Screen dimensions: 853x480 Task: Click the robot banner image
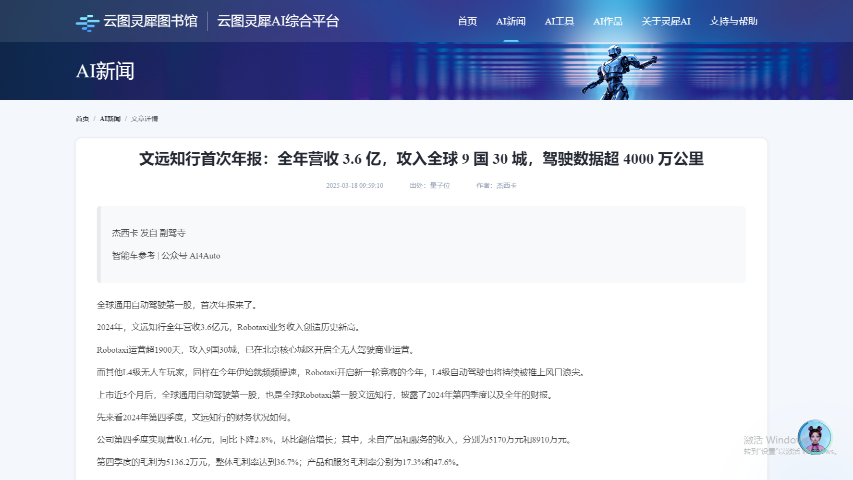[620, 72]
